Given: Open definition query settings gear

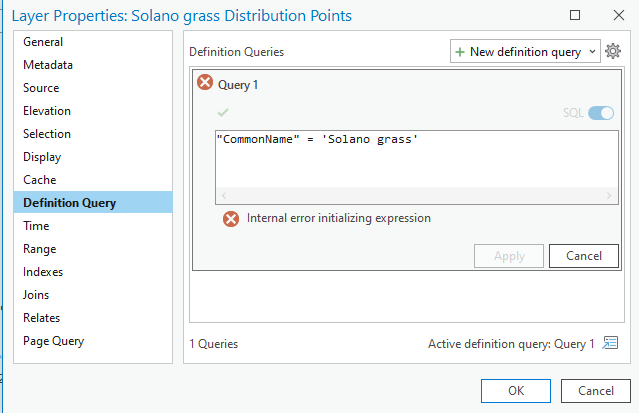Looking at the screenshot, I should coord(614,51).
